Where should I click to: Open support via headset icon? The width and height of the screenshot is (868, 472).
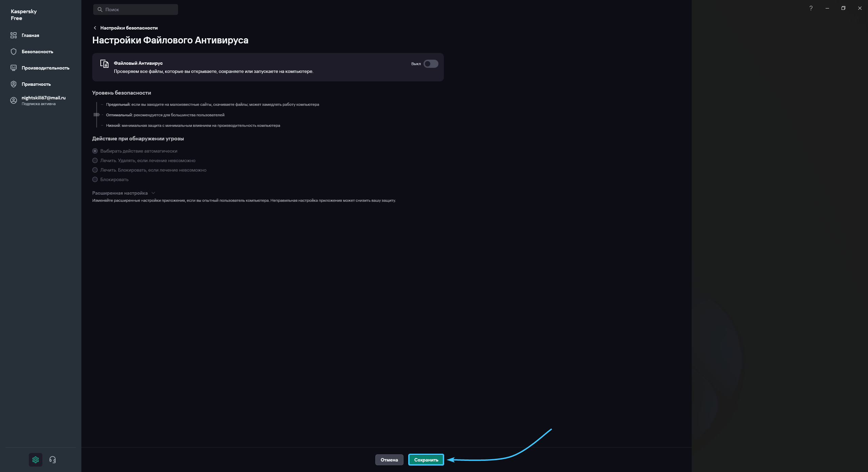pos(53,460)
